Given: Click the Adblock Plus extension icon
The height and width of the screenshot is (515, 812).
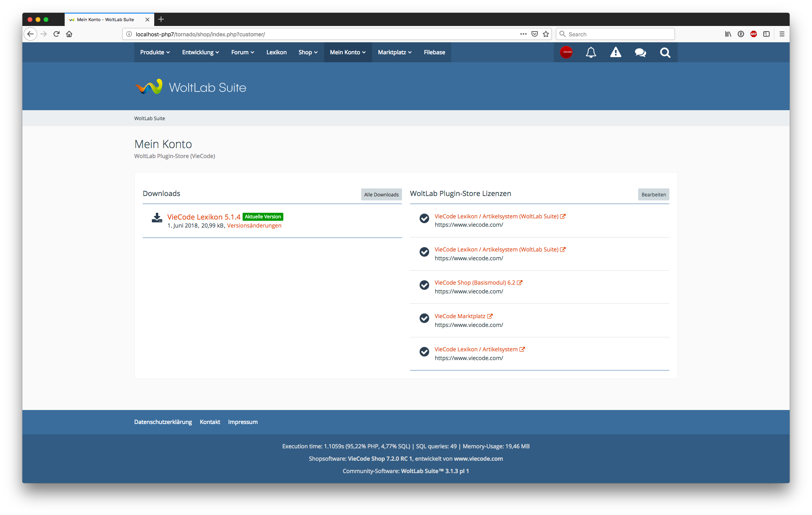Looking at the screenshot, I should pos(754,34).
